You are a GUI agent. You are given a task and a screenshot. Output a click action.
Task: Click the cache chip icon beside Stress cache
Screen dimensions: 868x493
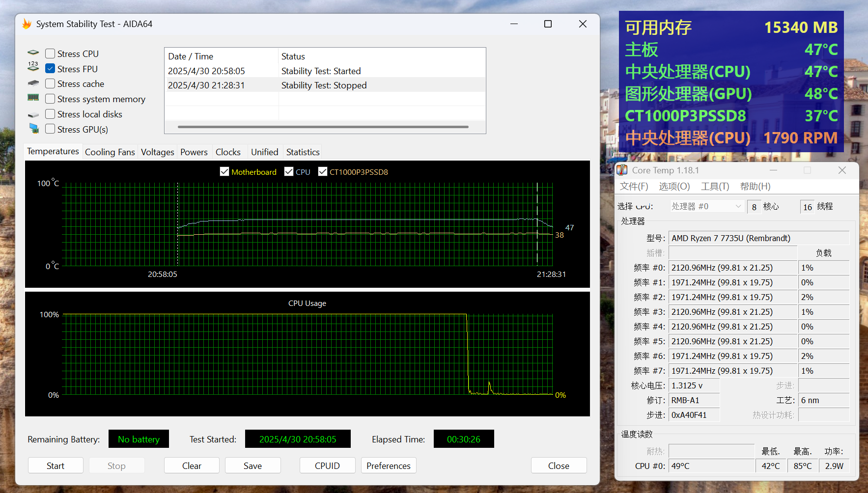[x=33, y=83]
